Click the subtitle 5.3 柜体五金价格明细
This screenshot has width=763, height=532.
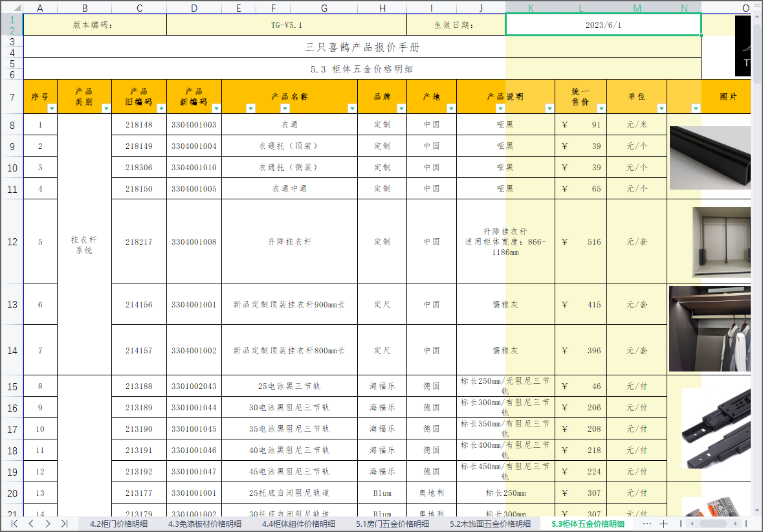pos(362,69)
